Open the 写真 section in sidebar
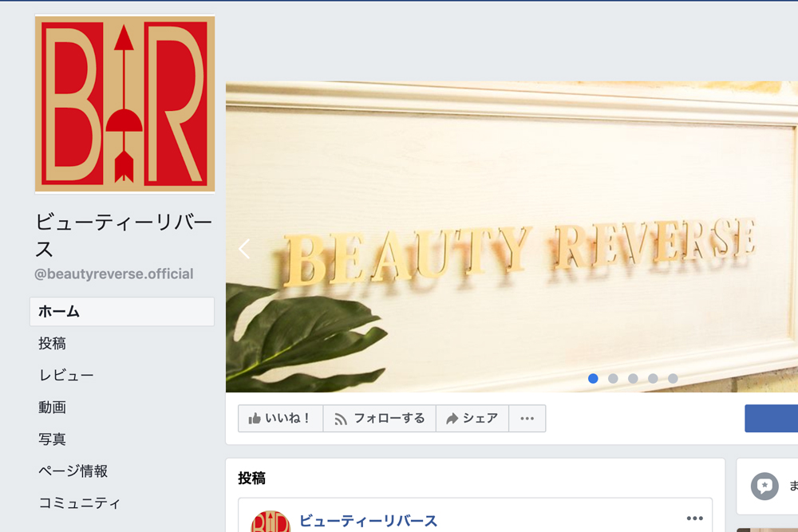The width and height of the screenshot is (798, 532). 52,439
